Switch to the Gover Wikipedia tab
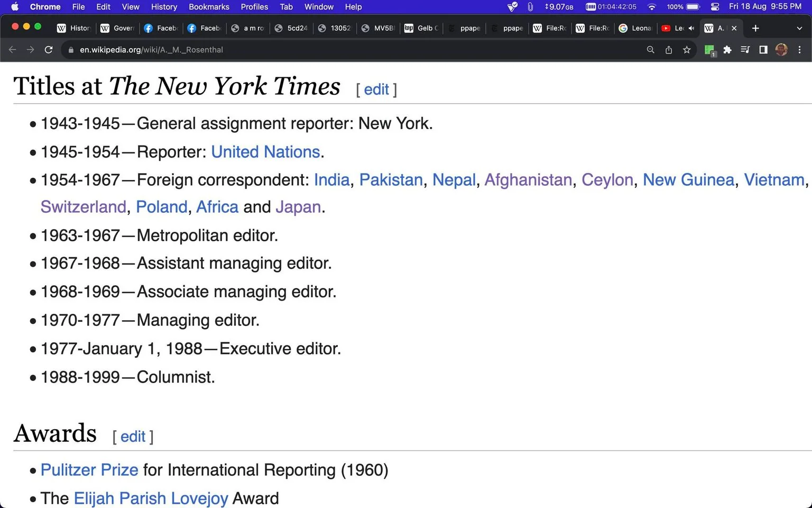The image size is (812, 508). coord(118,28)
